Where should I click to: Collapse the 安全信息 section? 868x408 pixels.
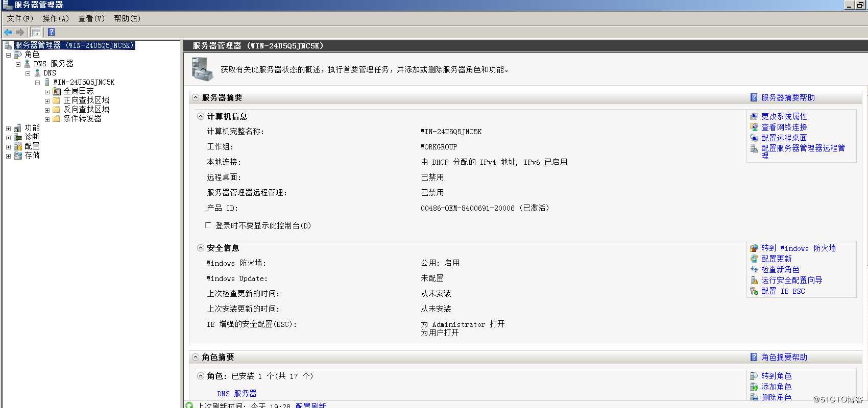[201, 248]
